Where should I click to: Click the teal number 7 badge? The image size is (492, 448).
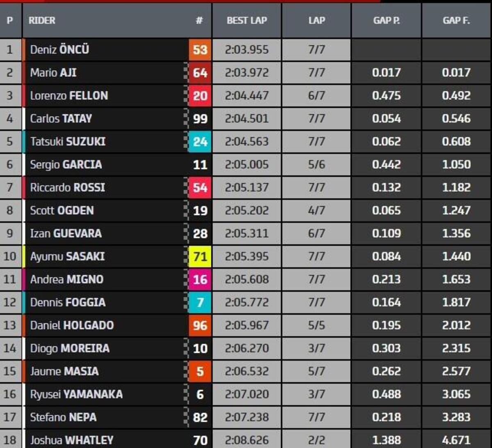coord(200,303)
